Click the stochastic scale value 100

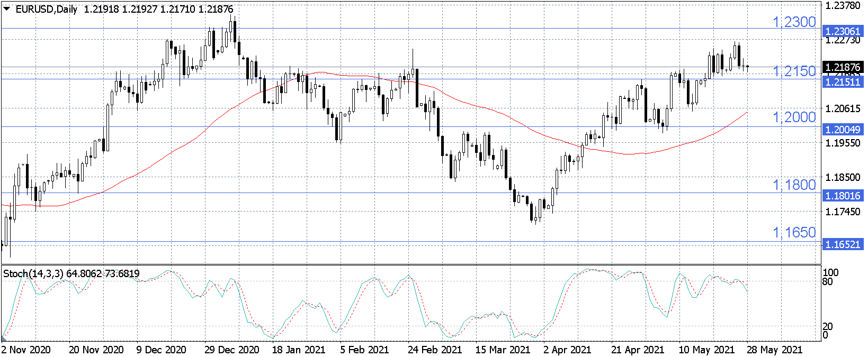pyautogui.click(x=830, y=272)
